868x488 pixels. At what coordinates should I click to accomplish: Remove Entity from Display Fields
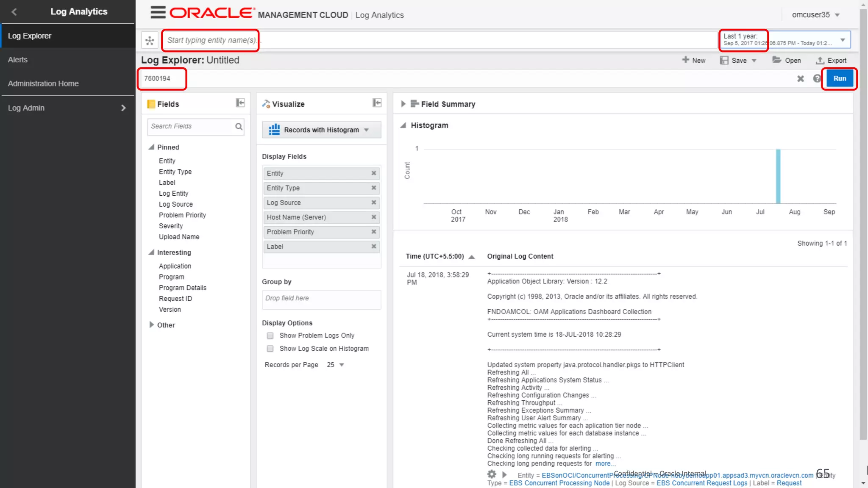point(374,173)
